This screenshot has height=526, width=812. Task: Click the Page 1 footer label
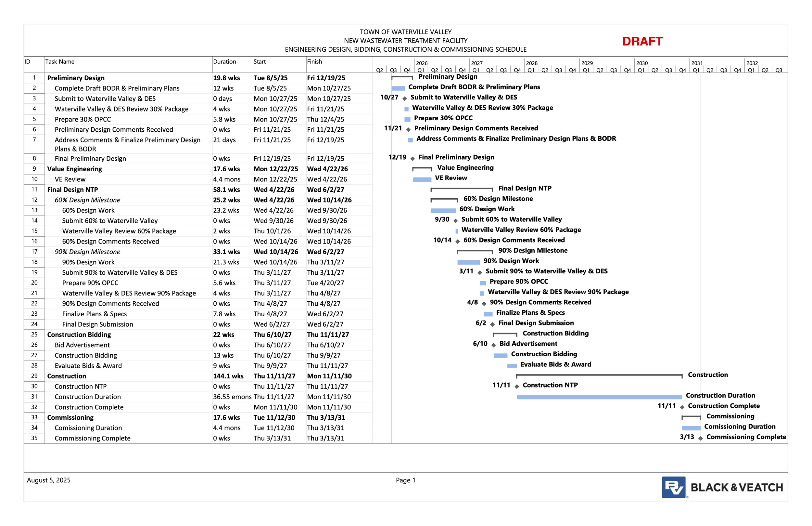[406, 480]
